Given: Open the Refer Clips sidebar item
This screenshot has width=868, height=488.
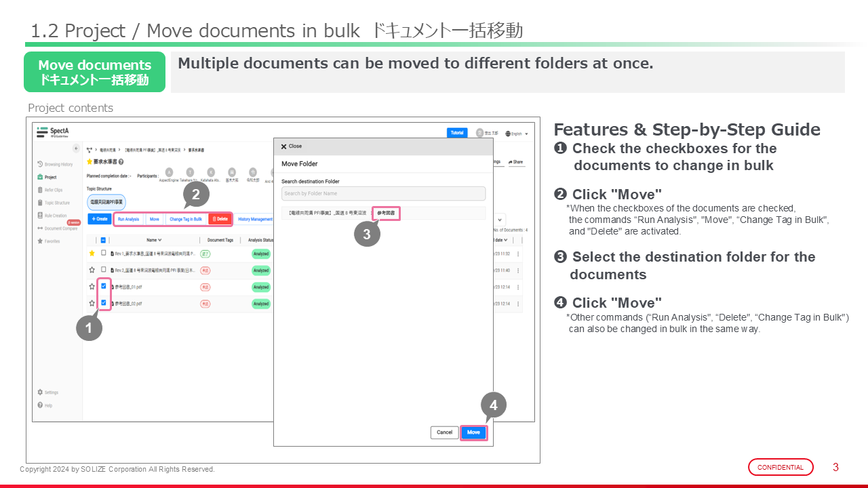Looking at the screenshot, I should pos(52,190).
